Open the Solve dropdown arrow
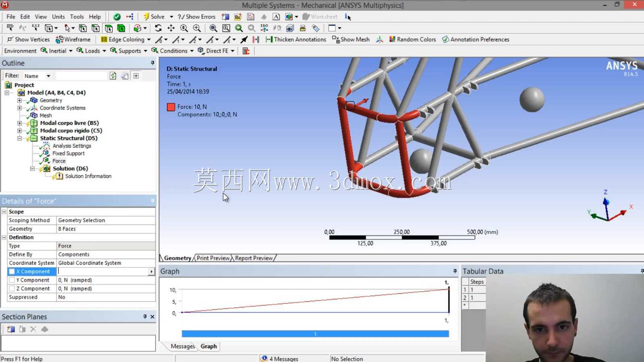Image resolution: width=644 pixels, height=362 pixels. click(x=171, y=17)
